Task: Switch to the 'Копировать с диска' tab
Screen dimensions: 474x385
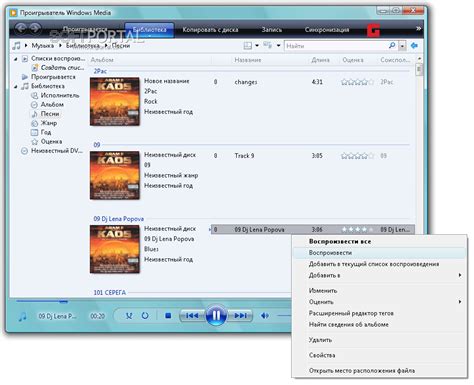Action: (x=210, y=30)
